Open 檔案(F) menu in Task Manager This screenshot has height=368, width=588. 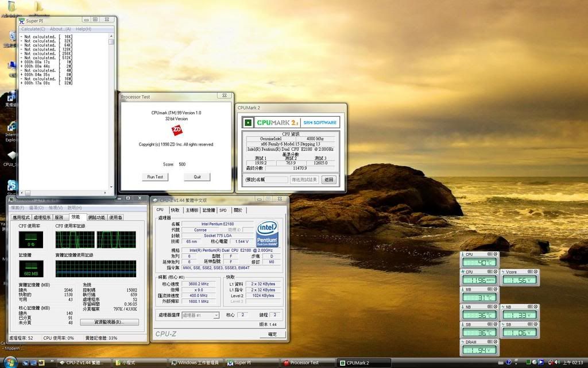point(18,208)
